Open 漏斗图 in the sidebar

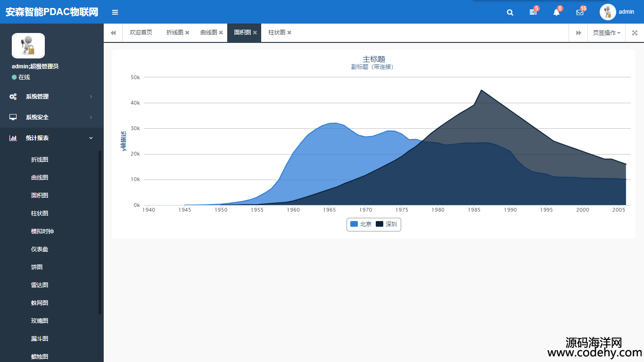click(x=40, y=339)
